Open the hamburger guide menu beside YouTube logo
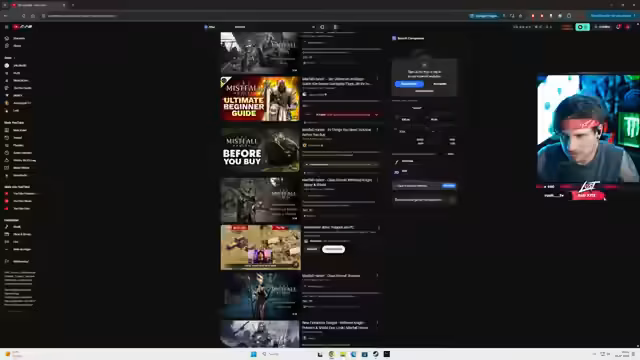Viewport: 640px width, 360px height. pyautogui.click(x=7, y=27)
